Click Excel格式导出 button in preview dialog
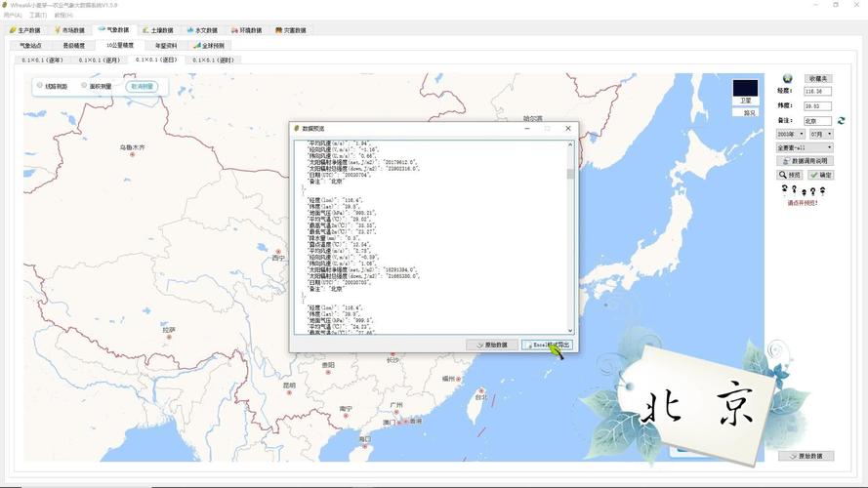Viewport: 868px width, 488px height. (548, 345)
